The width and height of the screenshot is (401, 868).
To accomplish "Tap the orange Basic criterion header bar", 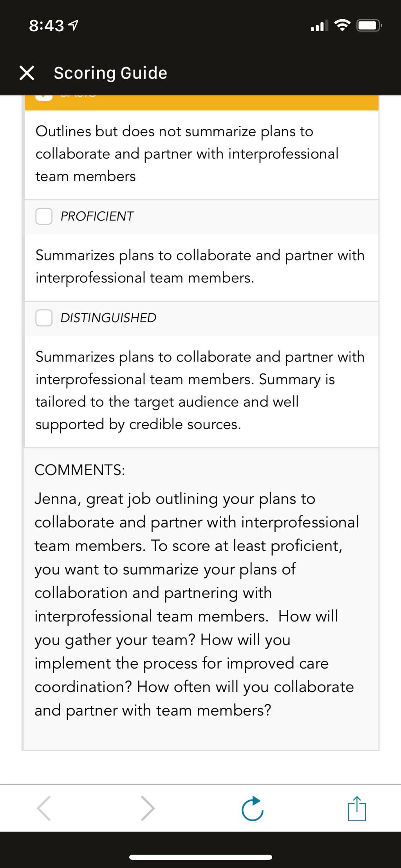I will (x=202, y=103).
